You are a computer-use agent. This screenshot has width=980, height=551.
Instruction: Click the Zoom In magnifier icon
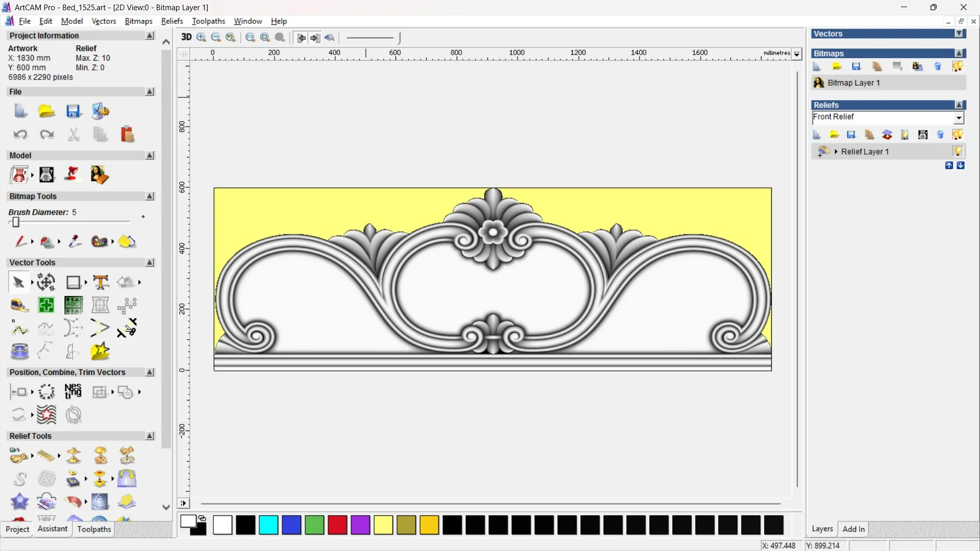[201, 37]
